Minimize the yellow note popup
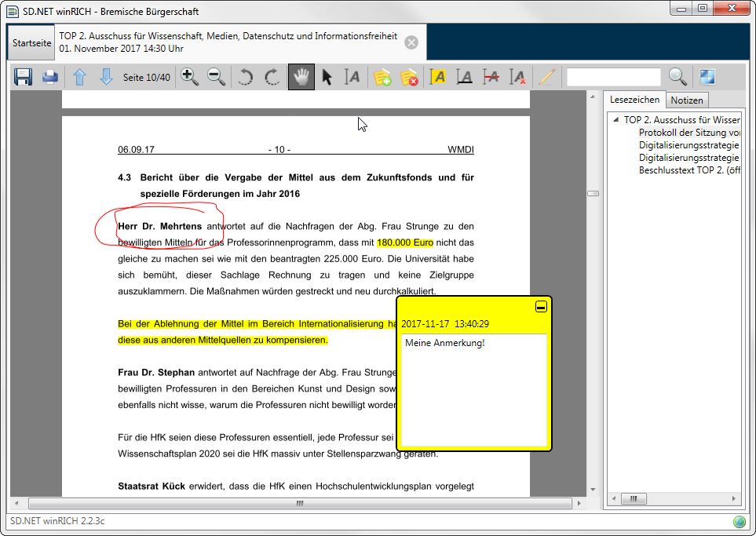Screen dimensions: 756x536 pos(541,307)
